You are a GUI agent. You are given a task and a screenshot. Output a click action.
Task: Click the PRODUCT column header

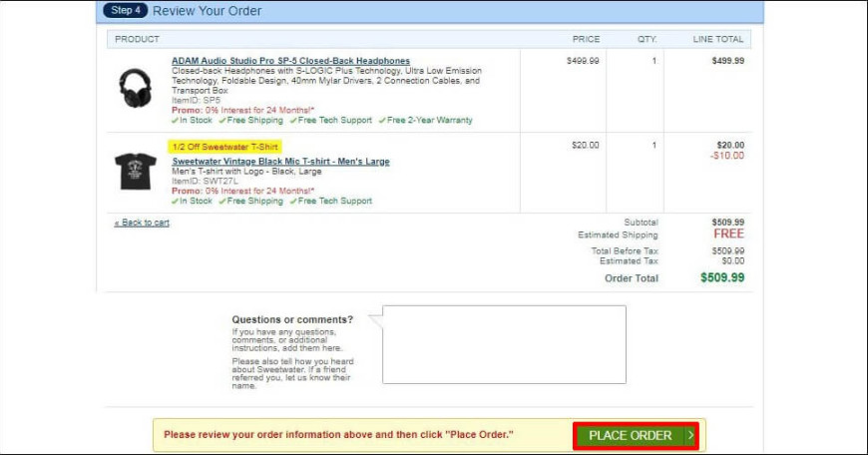pos(138,39)
